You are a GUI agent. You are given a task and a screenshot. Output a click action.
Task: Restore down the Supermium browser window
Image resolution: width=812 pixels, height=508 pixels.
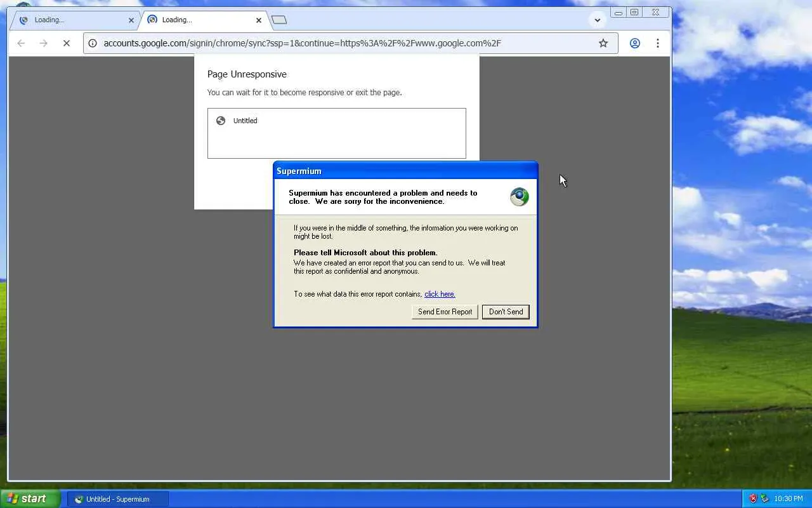point(634,12)
